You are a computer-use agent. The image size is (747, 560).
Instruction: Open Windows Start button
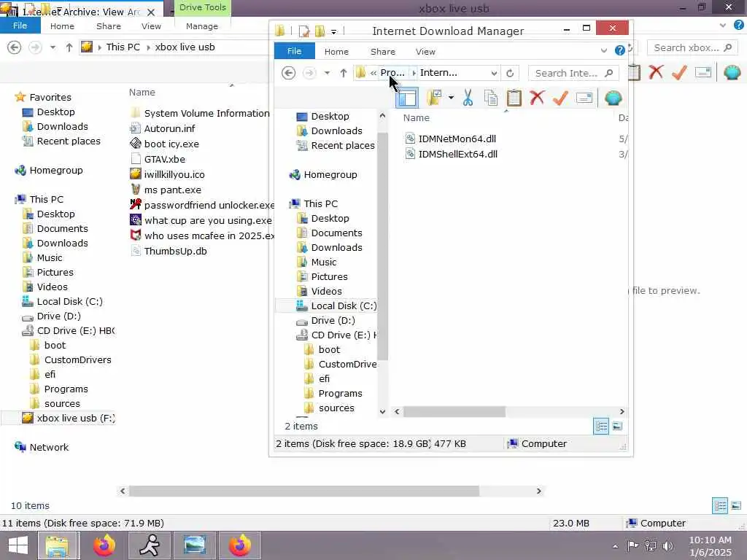tap(18, 545)
